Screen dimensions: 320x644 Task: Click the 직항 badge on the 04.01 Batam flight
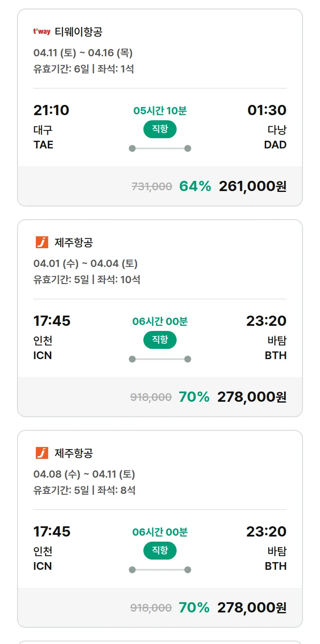160,340
